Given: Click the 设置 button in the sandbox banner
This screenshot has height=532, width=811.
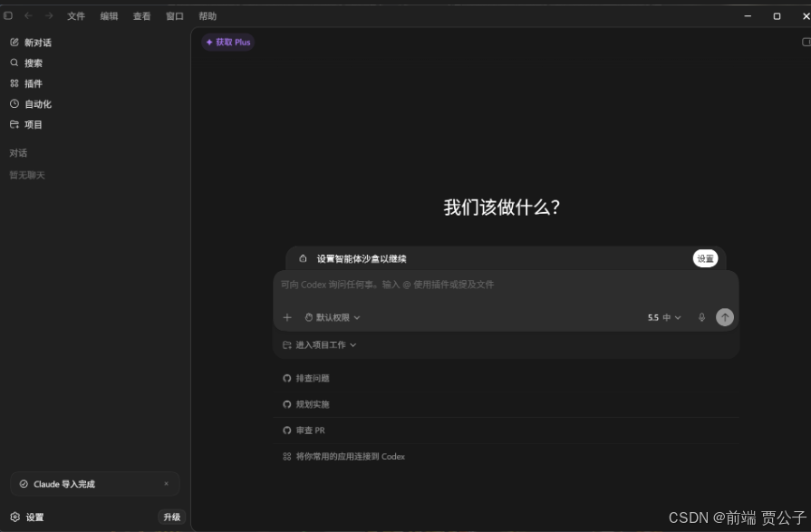Looking at the screenshot, I should (705, 258).
